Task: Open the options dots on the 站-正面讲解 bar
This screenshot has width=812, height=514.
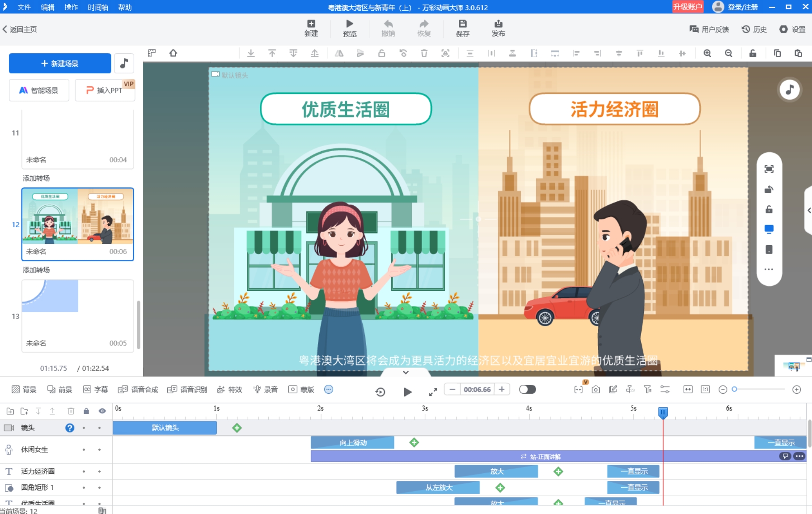Action: (799, 456)
